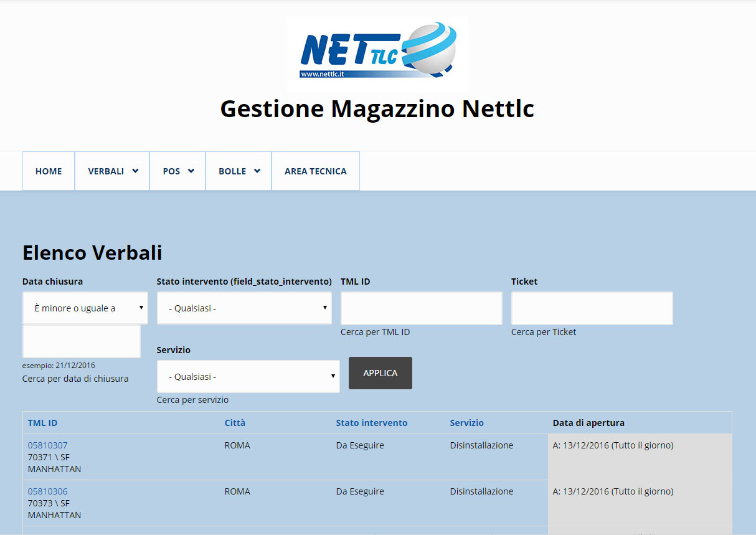Screen dimensions: 756x535
Task: Click apertura date in row 05810306
Action: pos(613,491)
